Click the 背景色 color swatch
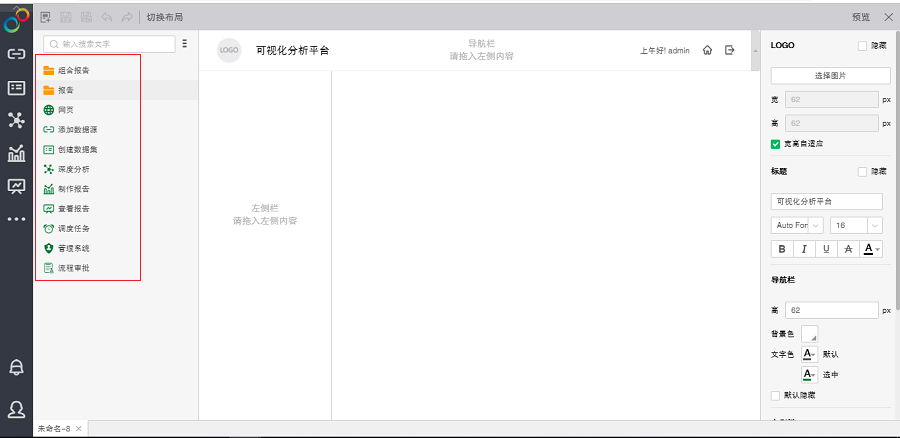 [809, 333]
